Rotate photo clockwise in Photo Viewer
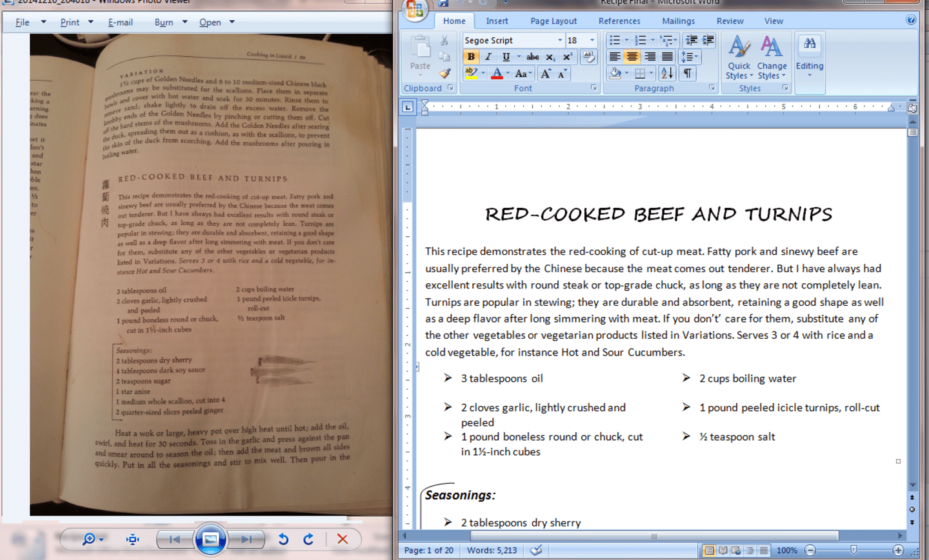Image resolution: width=929 pixels, height=560 pixels. [x=308, y=539]
